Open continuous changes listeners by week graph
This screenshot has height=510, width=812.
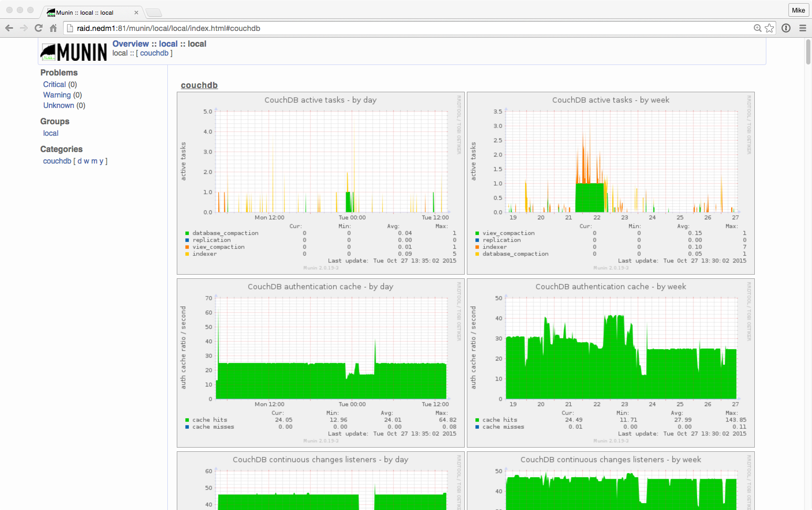(611, 481)
